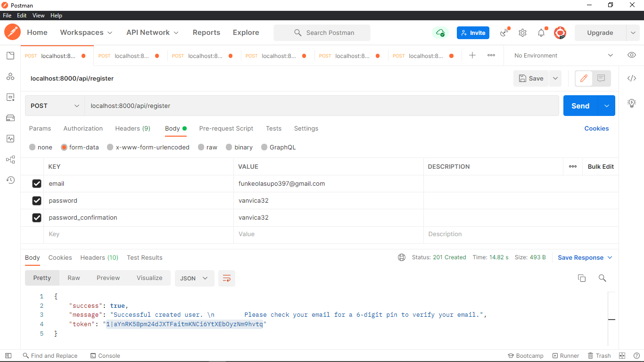Open the code snippet icon
This screenshot has height=362, width=644.
click(x=632, y=78)
